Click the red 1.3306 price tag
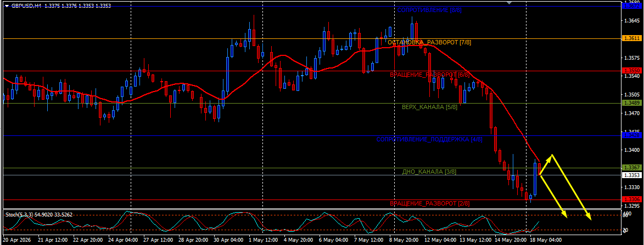The image size is (644, 245). 632,199
